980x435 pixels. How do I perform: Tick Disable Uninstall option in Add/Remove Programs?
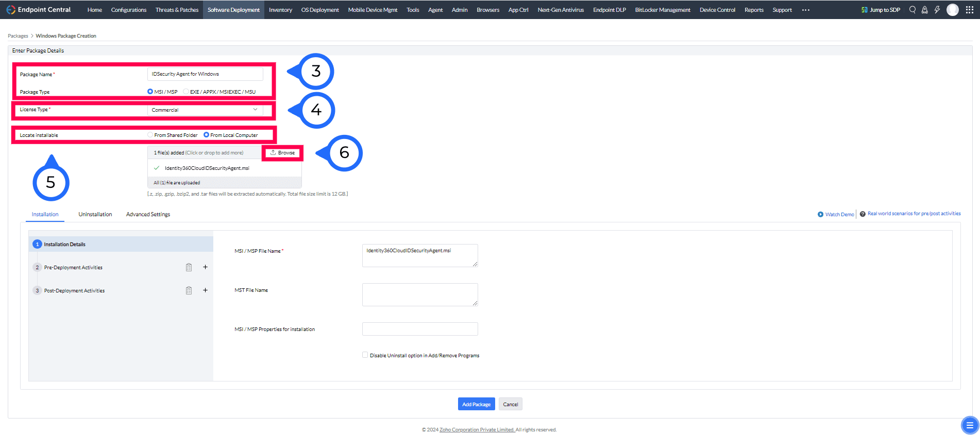(x=365, y=355)
